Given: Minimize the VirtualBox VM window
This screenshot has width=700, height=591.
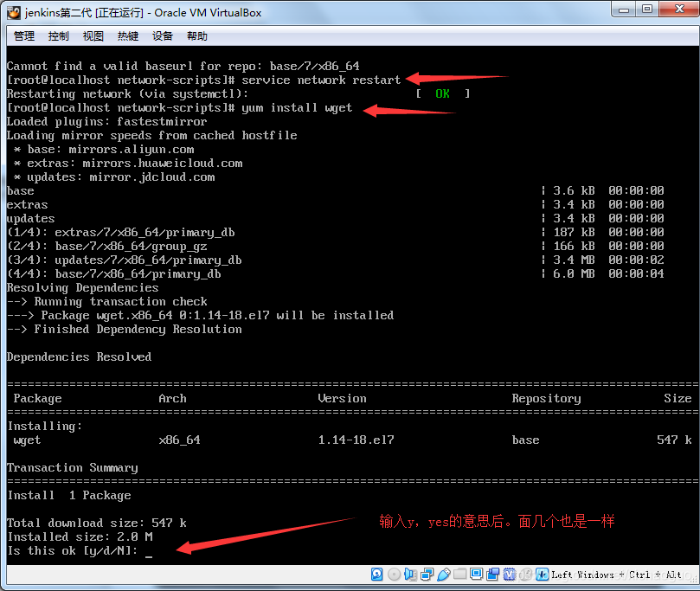Looking at the screenshot, I should [624, 10].
